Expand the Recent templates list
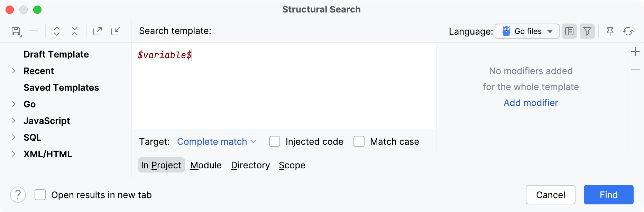644x212 pixels. pos(13,71)
